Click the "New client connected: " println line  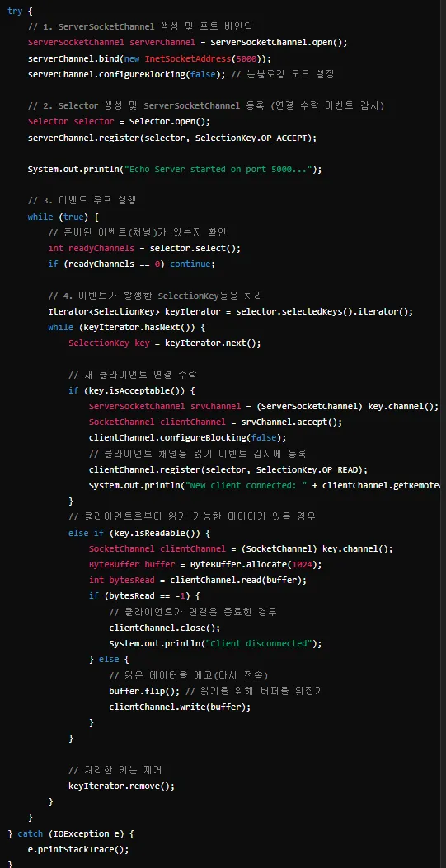click(265, 486)
